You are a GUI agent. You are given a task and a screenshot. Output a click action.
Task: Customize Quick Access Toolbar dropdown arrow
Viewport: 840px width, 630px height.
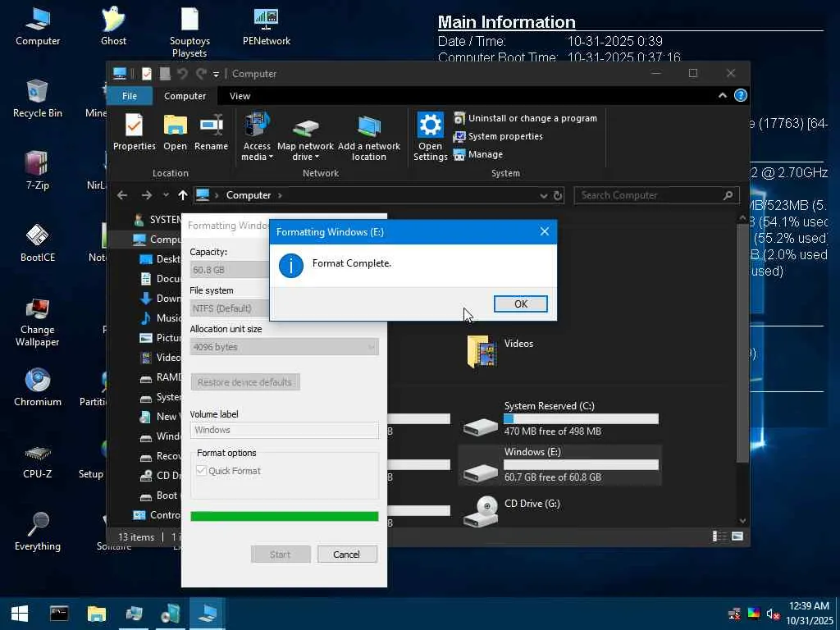pos(217,74)
